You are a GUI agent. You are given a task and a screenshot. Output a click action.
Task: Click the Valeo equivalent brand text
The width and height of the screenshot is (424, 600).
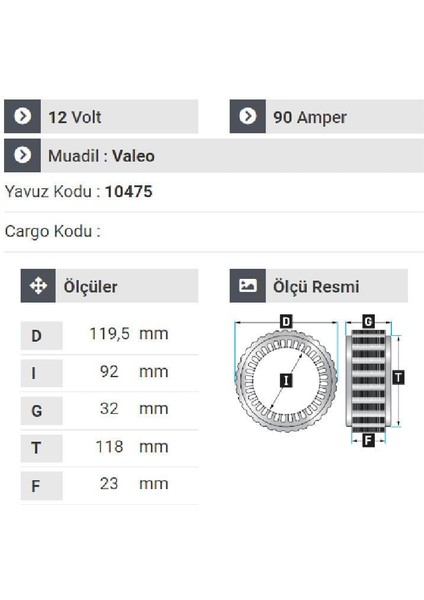(x=134, y=156)
